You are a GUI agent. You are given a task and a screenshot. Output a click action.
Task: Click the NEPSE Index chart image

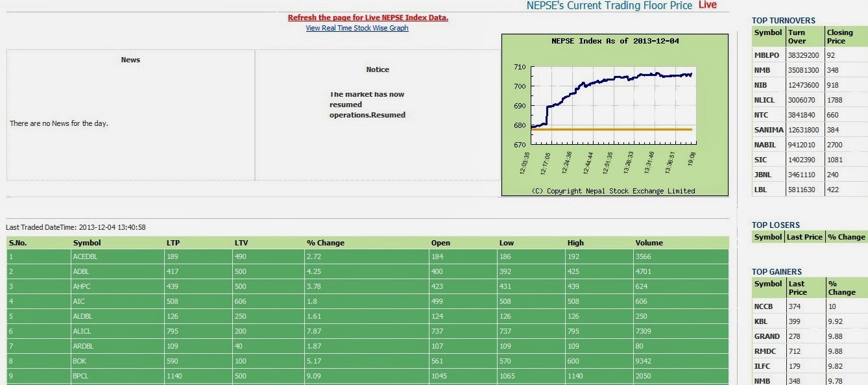(x=615, y=115)
